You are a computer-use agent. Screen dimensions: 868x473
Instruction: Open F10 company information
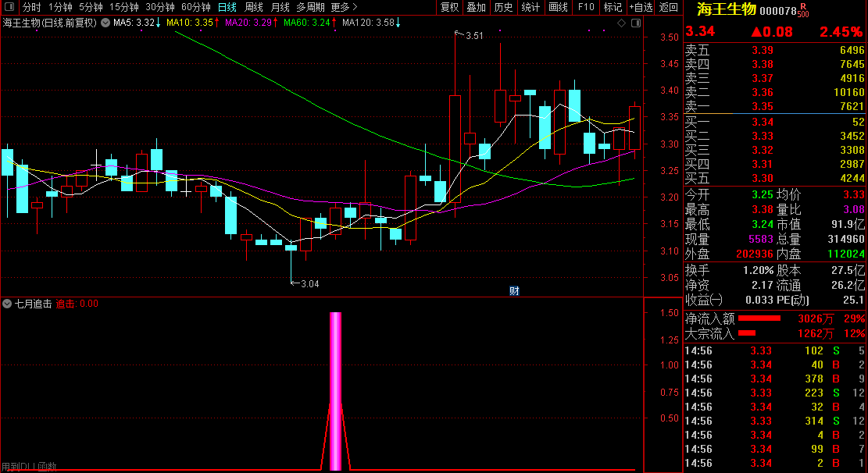click(585, 7)
